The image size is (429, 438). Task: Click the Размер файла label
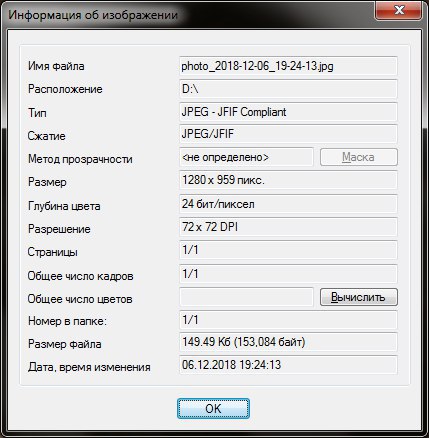pos(65,344)
